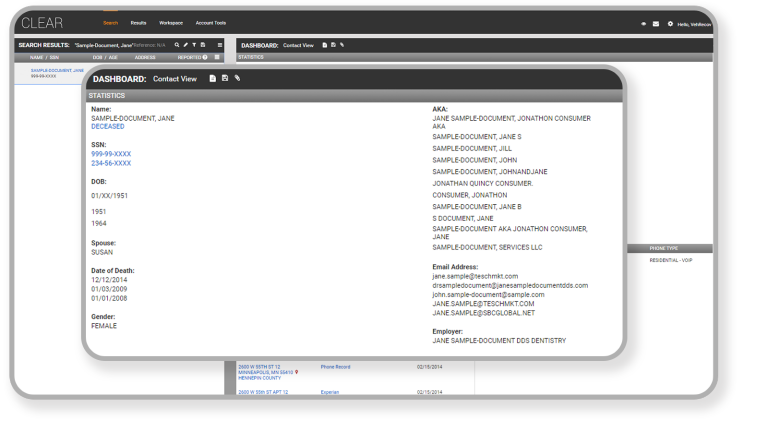Click the Phone Record source link

point(335,367)
